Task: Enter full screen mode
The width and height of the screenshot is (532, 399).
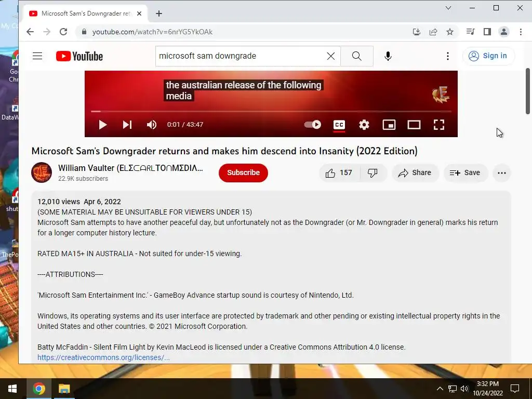Action: (439, 125)
